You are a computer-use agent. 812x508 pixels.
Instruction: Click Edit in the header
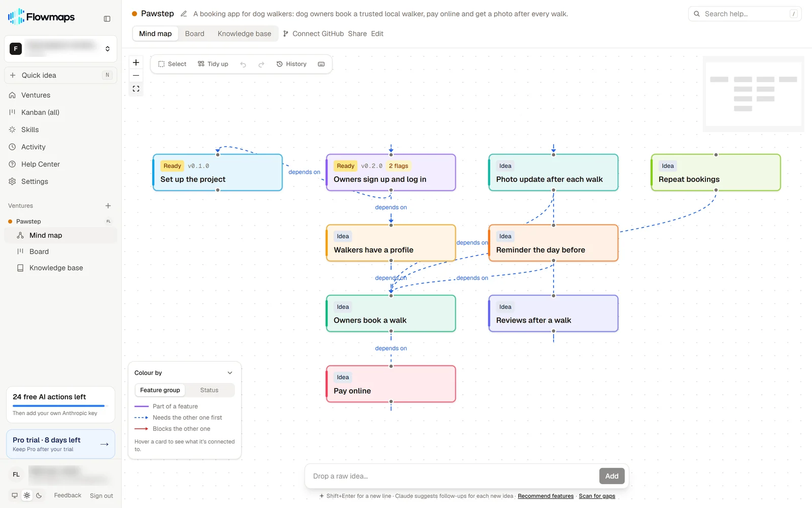click(377, 34)
